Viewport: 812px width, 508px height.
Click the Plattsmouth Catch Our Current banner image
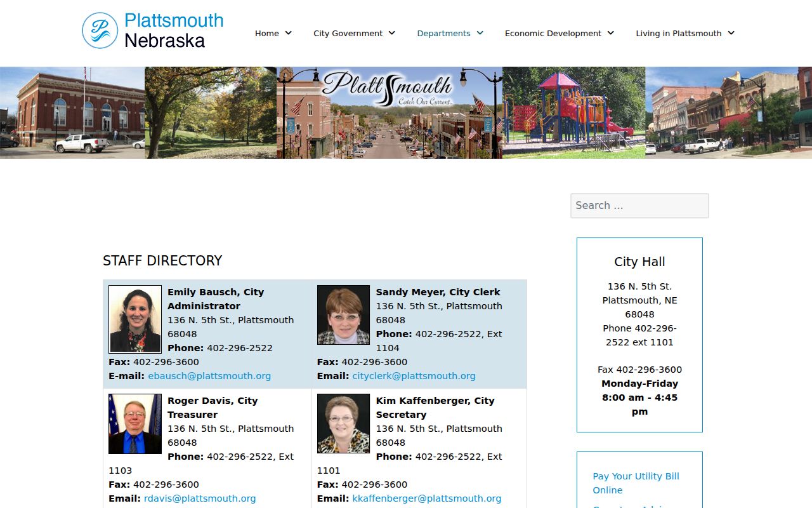(x=390, y=112)
